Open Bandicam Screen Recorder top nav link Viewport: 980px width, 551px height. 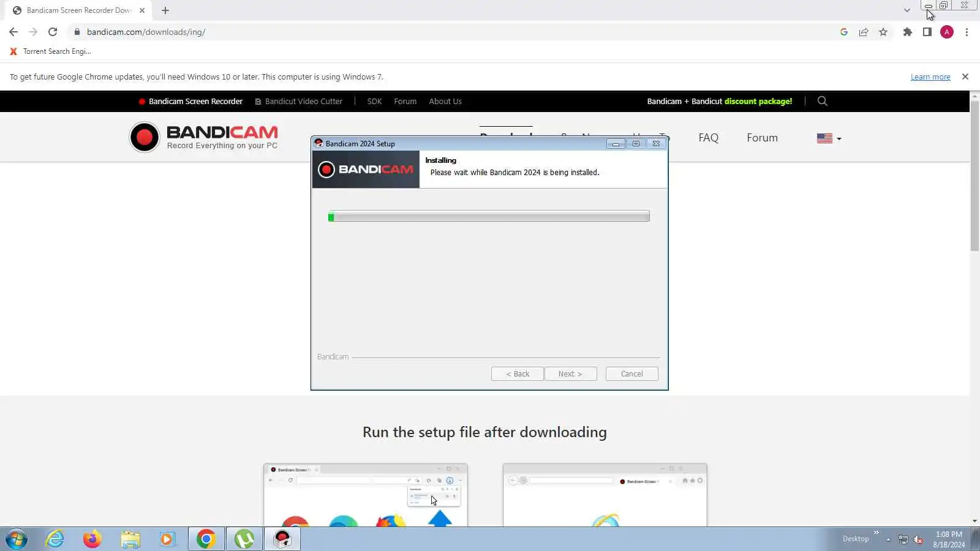(190, 101)
